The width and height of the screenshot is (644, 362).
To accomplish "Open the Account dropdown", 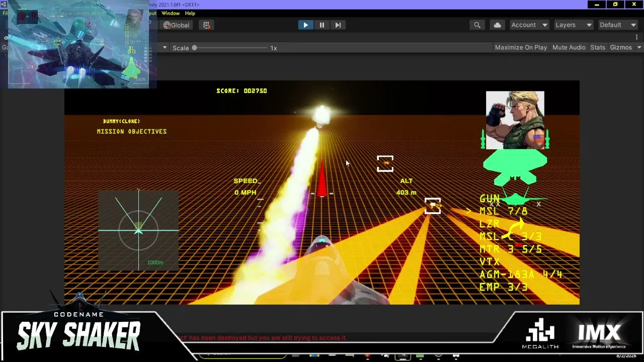I will tap(529, 25).
